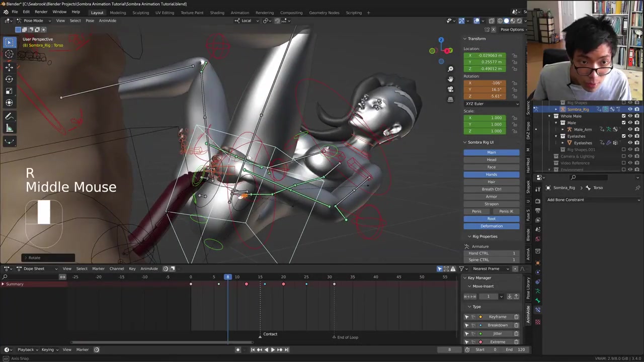Toggle visibility of the Whole Male collection
The image size is (644, 362).
tap(630, 116)
